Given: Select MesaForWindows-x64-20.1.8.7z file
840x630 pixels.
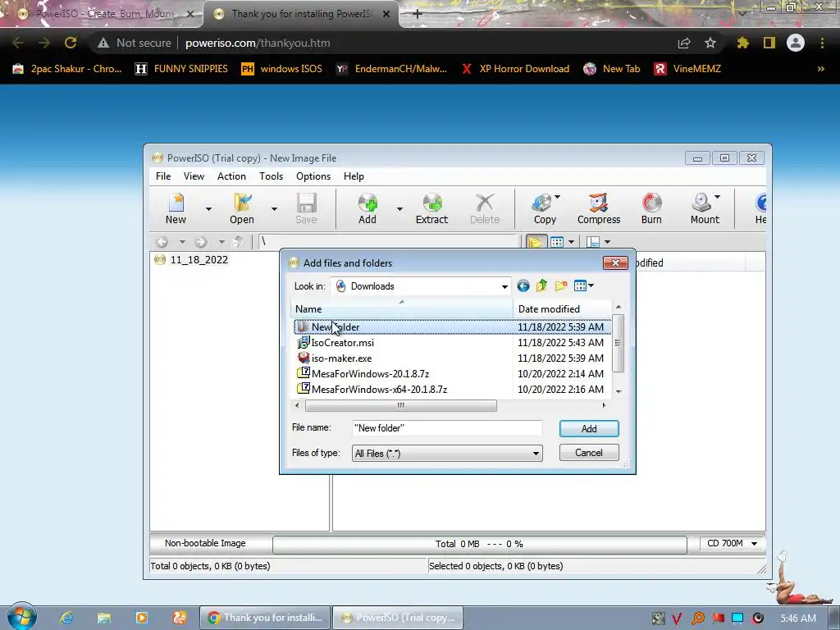Looking at the screenshot, I should pos(379,389).
